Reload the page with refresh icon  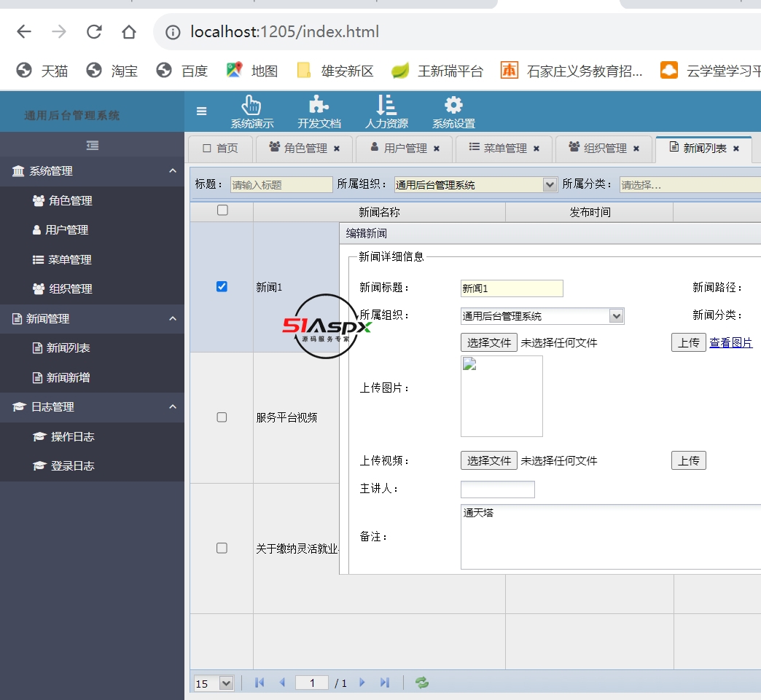click(94, 32)
